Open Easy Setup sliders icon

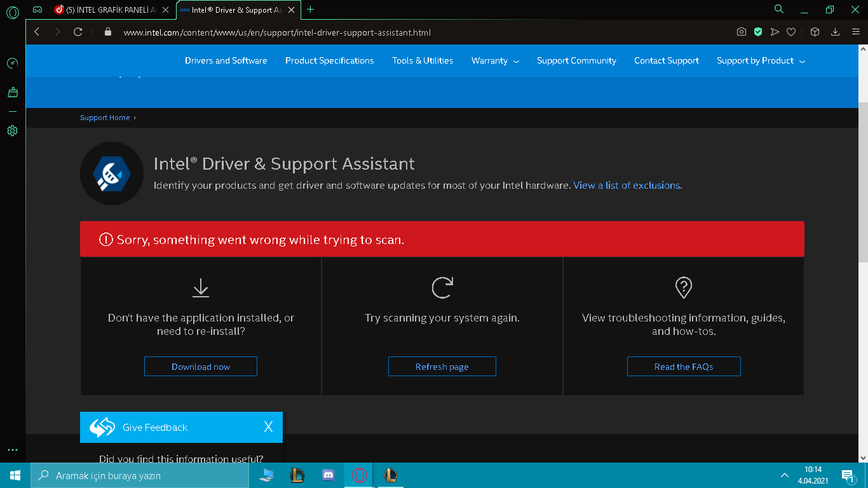click(x=855, y=32)
